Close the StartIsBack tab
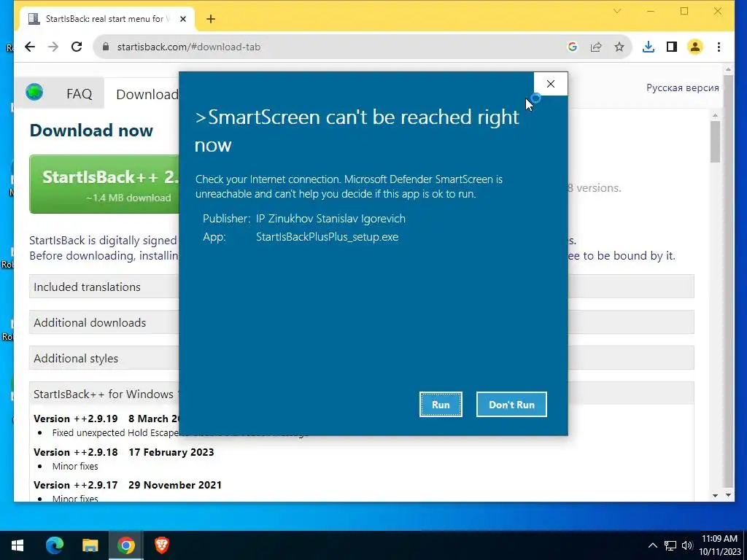The width and height of the screenshot is (747, 560). [183, 19]
